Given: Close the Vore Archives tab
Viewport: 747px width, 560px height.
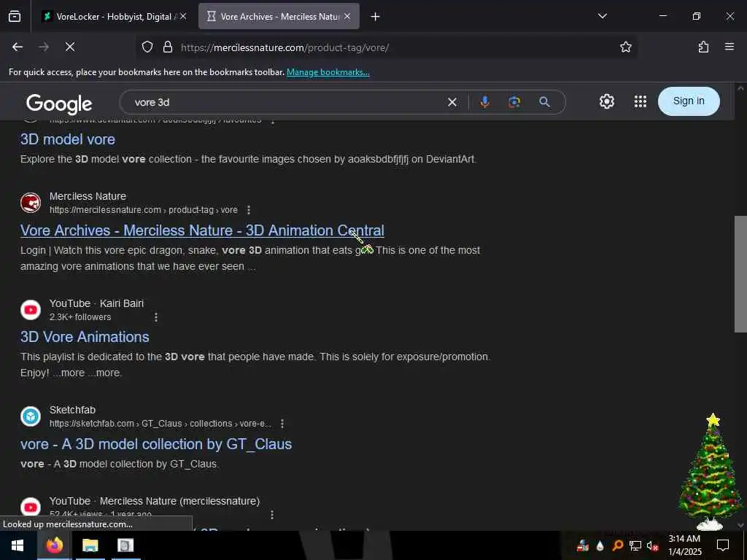Looking at the screenshot, I should (347, 16).
